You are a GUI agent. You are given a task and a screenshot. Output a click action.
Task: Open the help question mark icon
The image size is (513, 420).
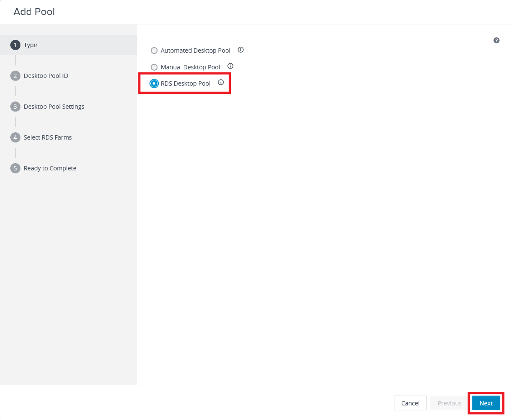496,40
